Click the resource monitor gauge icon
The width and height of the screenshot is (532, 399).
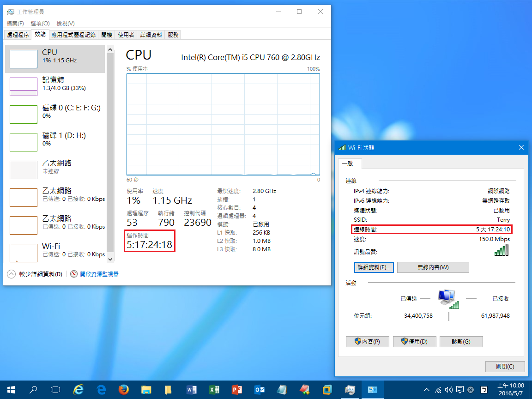74,274
